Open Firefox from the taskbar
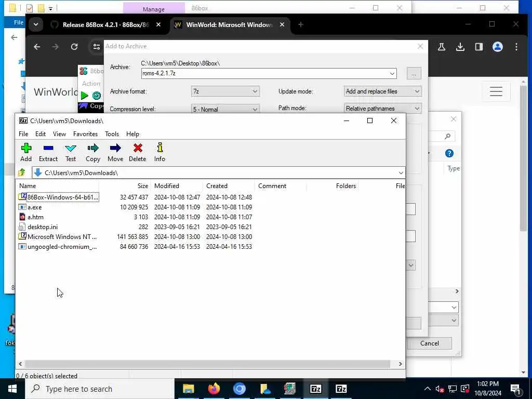 tap(214, 389)
